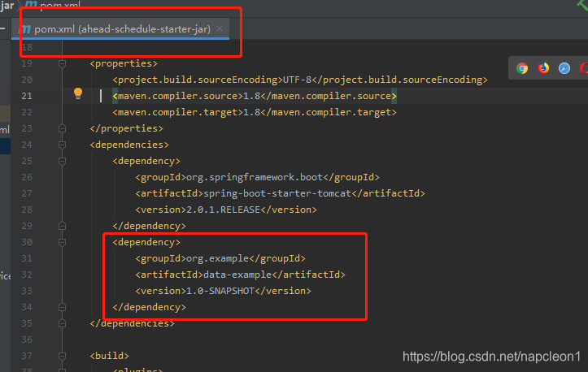Click pom.xml in the breadcrumb bar
The height and width of the screenshot is (372, 588).
point(59,5)
